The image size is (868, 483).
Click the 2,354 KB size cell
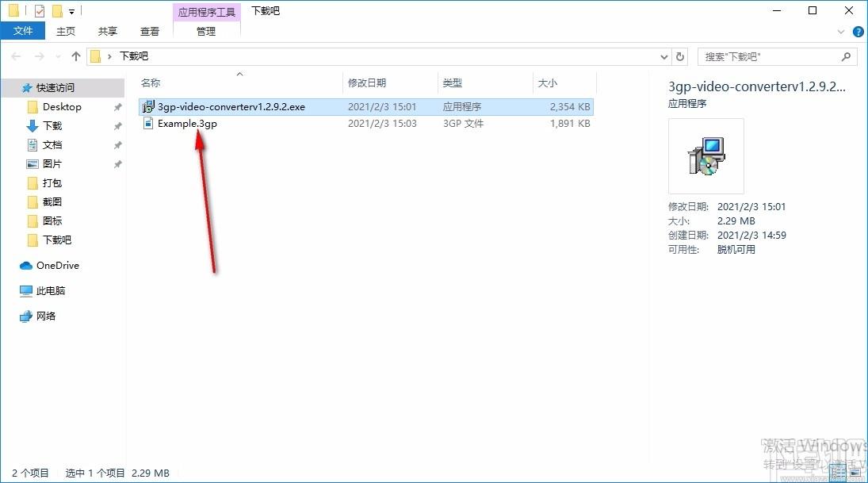(570, 107)
